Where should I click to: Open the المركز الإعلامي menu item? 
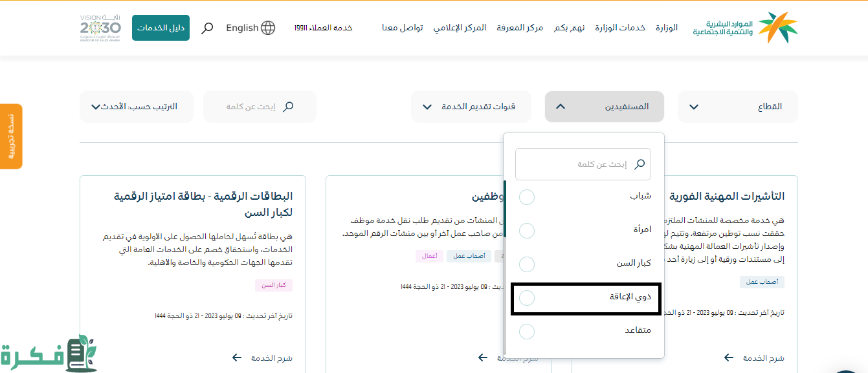point(460,28)
